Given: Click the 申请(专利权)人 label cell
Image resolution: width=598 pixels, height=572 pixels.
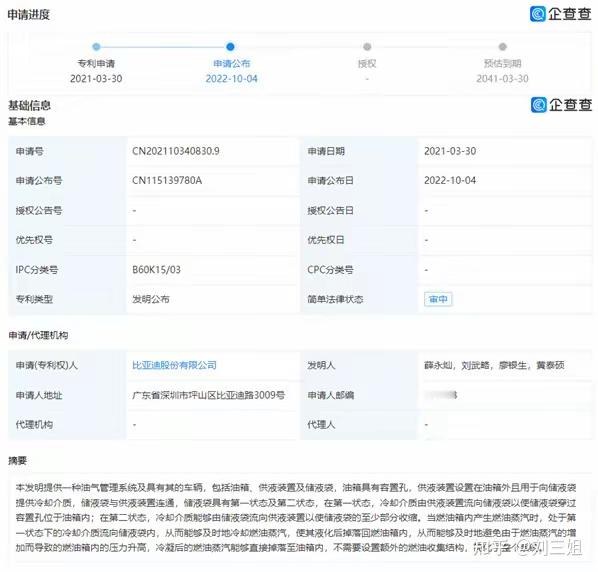Looking at the screenshot, I should click(67, 365).
